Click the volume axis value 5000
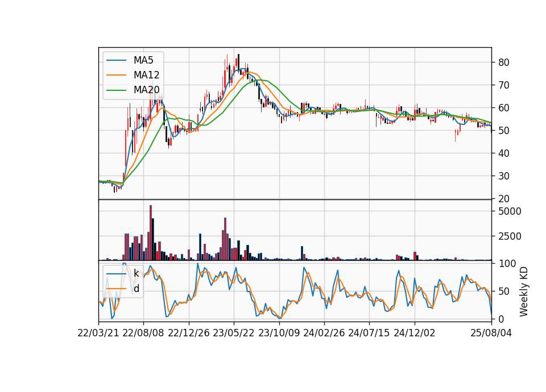 click(x=510, y=211)
